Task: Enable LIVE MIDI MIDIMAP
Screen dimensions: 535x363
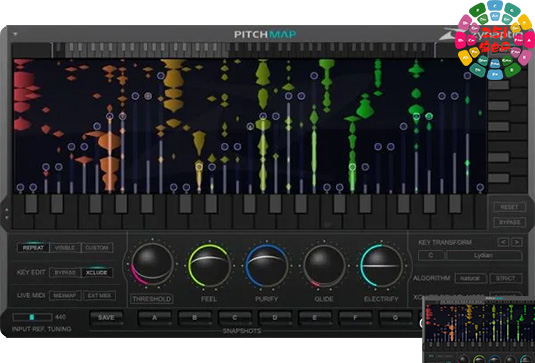Action: (x=65, y=295)
